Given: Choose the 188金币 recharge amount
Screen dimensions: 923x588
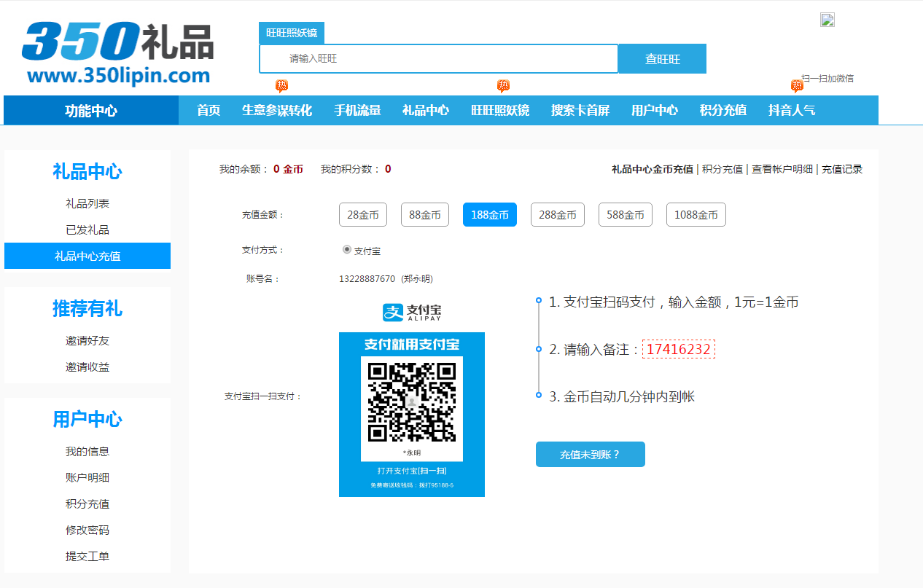Looking at the screenshot, I should pos(490,215).
